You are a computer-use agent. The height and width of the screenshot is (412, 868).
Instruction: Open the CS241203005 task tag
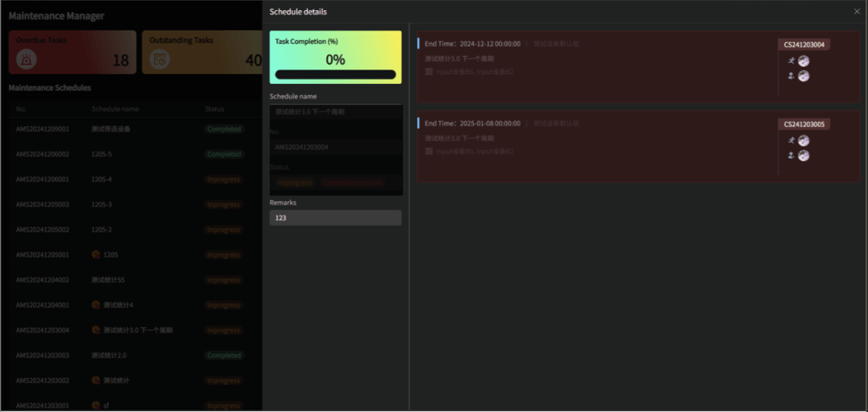pos(804,125)
